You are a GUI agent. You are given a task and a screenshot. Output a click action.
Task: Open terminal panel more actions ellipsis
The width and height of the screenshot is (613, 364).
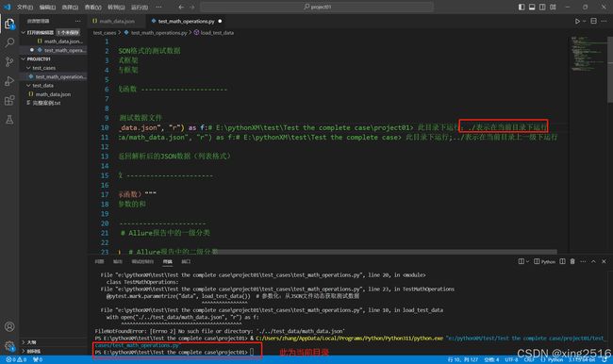[583, 261]
